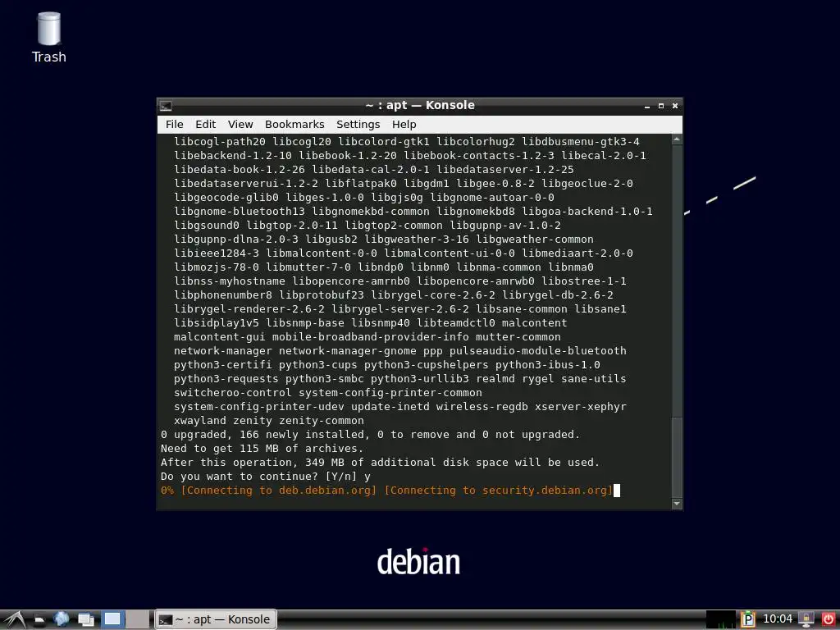Click the 'libgnome-bluetooth13' package name
Image resolution: width=840 pixels, height=630 pixels.
click(239, 211)
